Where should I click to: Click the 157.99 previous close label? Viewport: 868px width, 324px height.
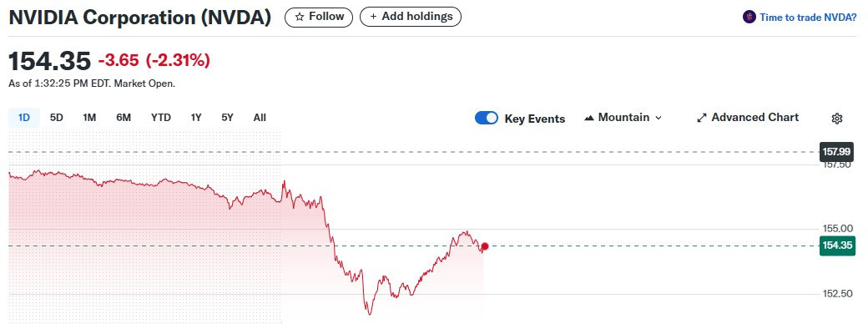pyautogui.click(x=836, y=152)
